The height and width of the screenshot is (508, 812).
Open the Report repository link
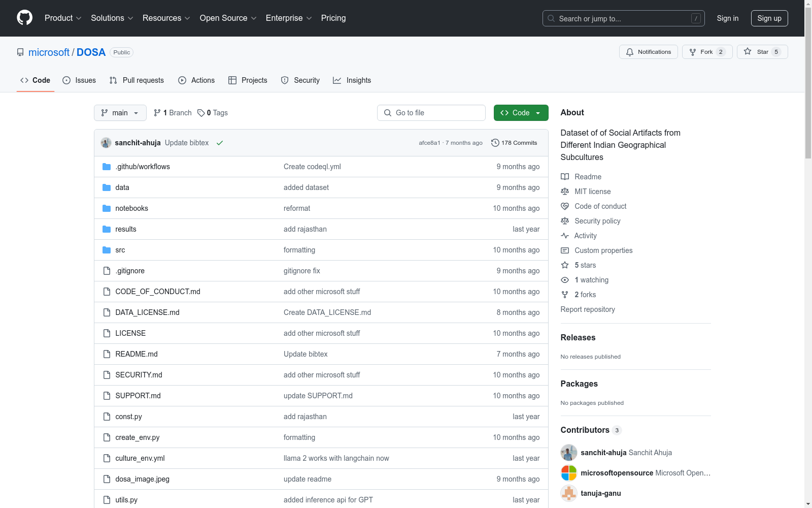588,309
